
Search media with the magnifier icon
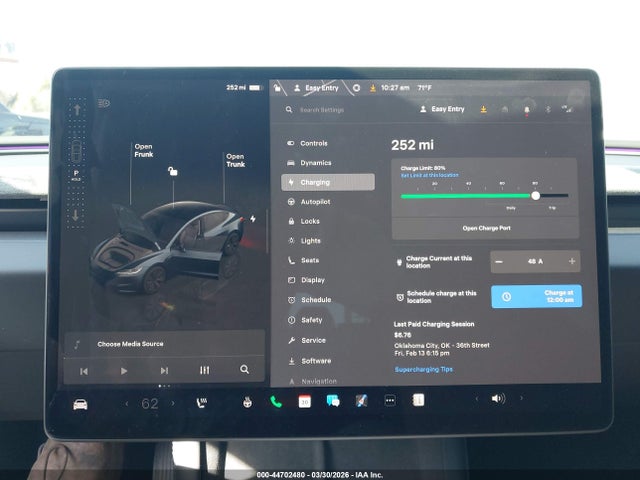coord(244,369)
